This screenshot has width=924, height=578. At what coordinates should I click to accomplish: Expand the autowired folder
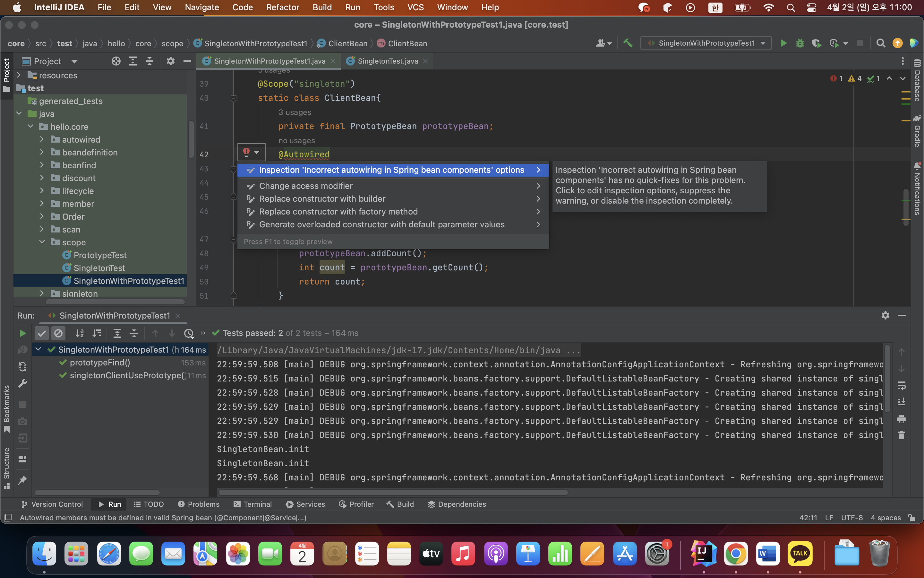pyautogui.click(x=42, y=139)
